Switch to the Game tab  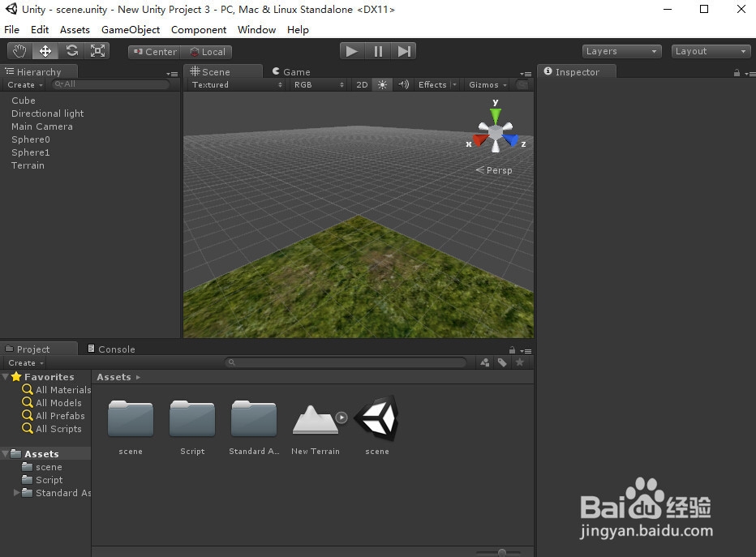(x=291, y=72)
